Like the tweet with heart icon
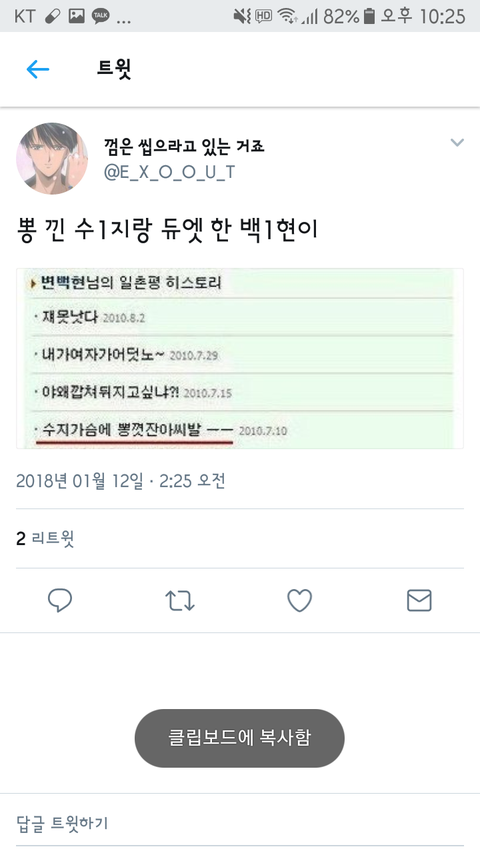This screenshot has height=853, width=480. 299,601
